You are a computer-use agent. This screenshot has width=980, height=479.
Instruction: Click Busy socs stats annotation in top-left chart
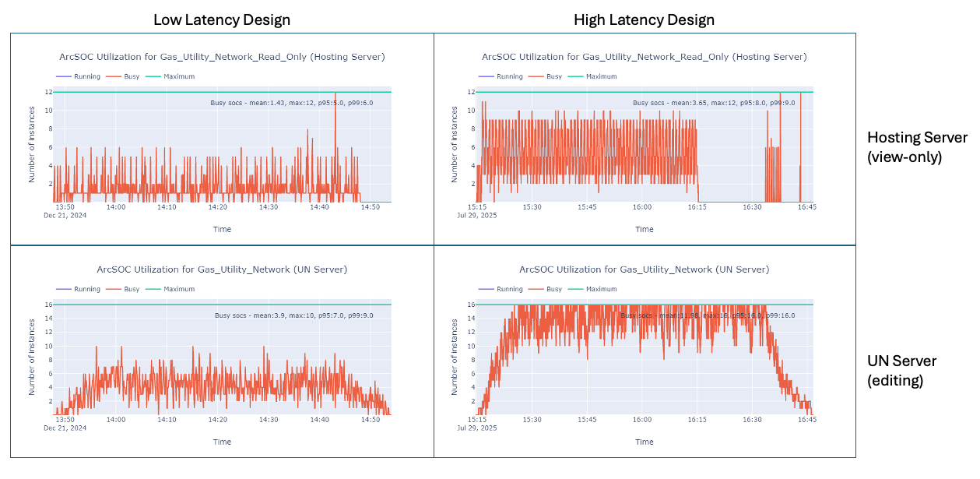(292, 103)
